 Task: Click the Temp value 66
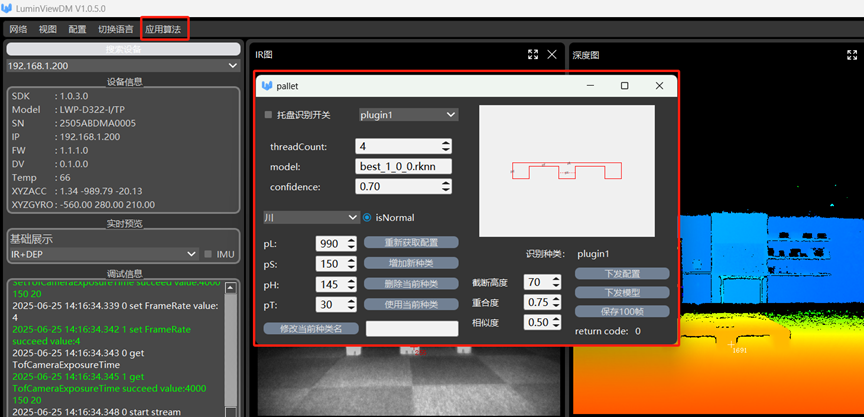point(62,177)
